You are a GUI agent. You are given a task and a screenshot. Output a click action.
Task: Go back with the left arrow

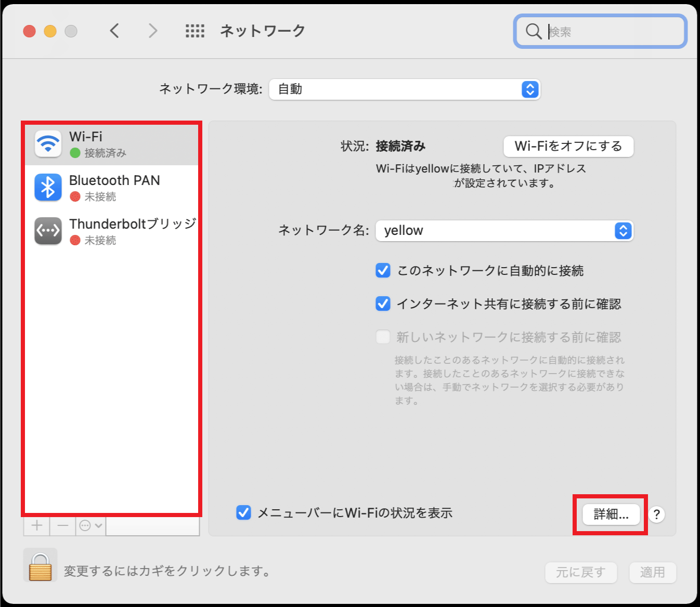pos(115,31)
